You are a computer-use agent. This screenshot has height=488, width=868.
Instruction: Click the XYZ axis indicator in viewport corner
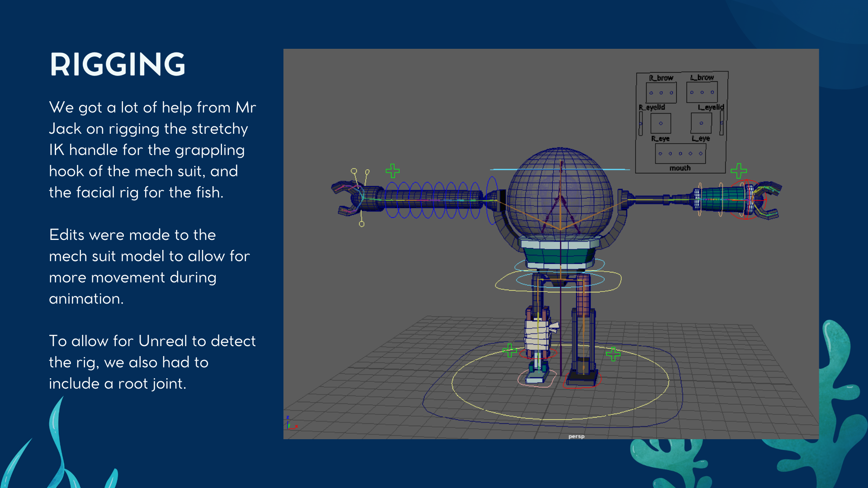pyautogui.click(x=291, y=423)
